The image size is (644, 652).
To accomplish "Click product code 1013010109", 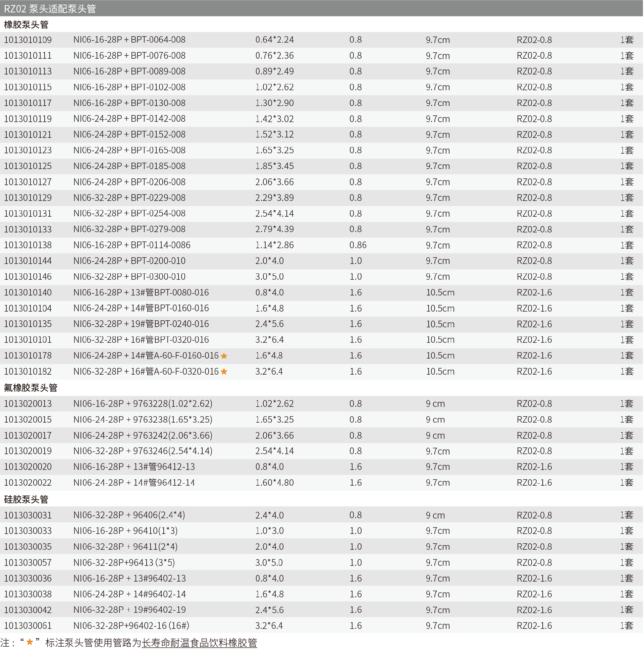I will tap(28, 40).
